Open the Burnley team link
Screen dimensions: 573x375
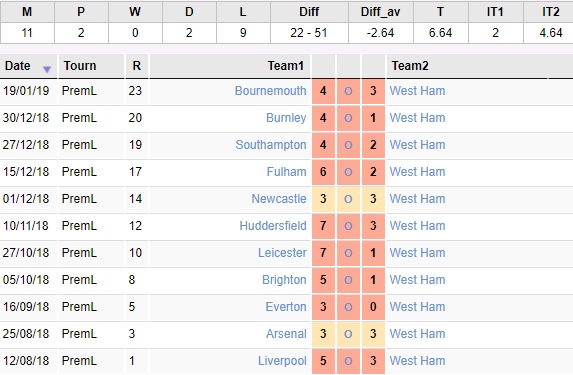[x=286, y=118]
